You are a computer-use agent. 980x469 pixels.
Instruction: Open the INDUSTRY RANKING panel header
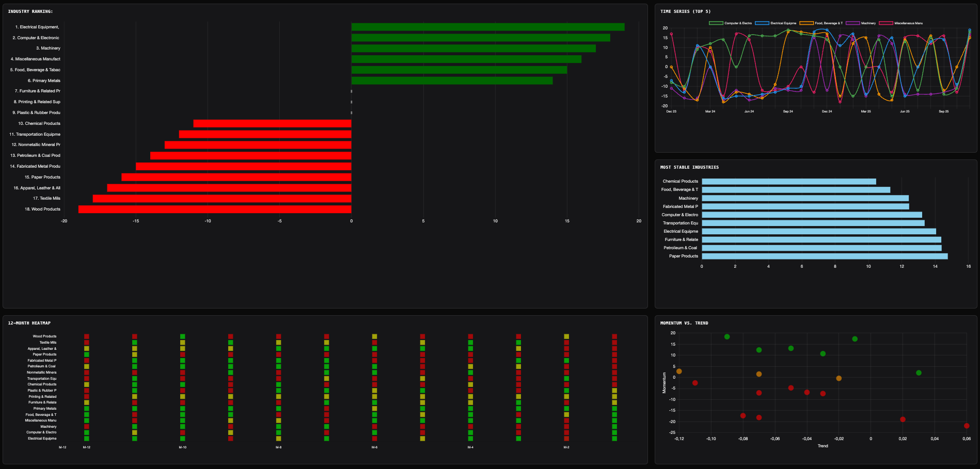[x=30, y=11]
